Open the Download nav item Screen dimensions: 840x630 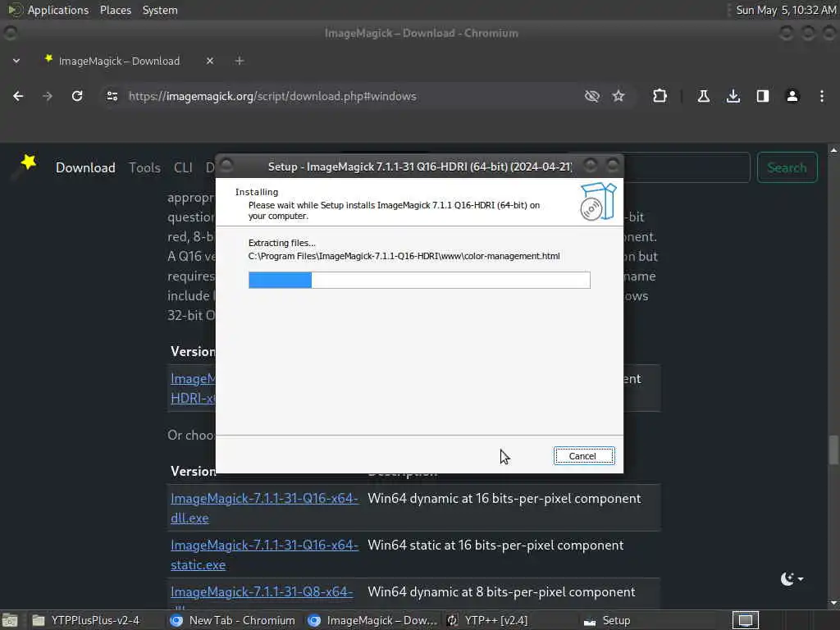pos(85,167)
